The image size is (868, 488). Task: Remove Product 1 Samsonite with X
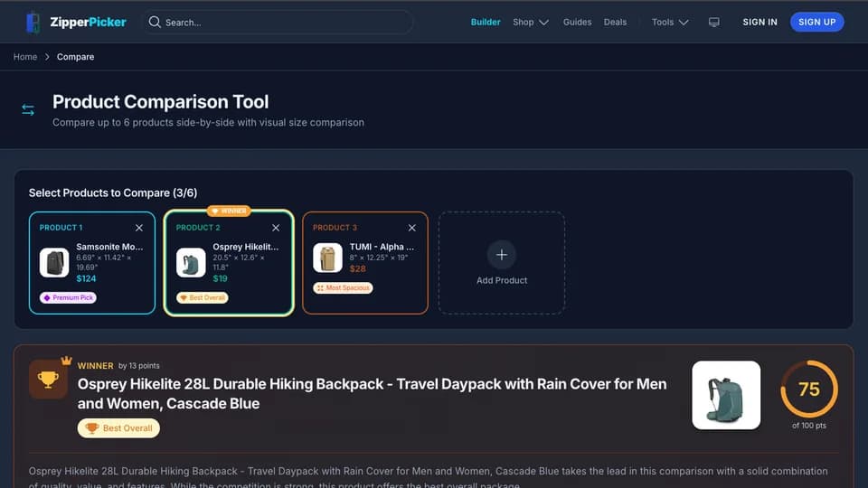pyautogui.click(x=139, y=228)
